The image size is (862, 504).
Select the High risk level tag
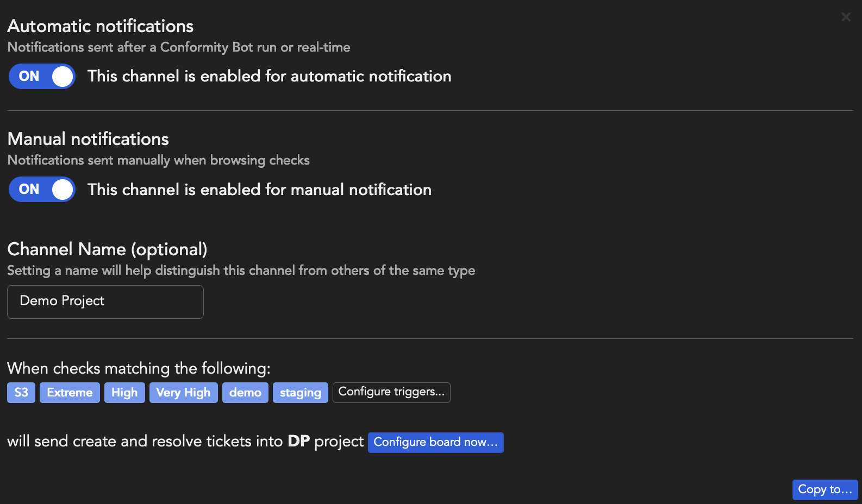click(x=124, y=393)
